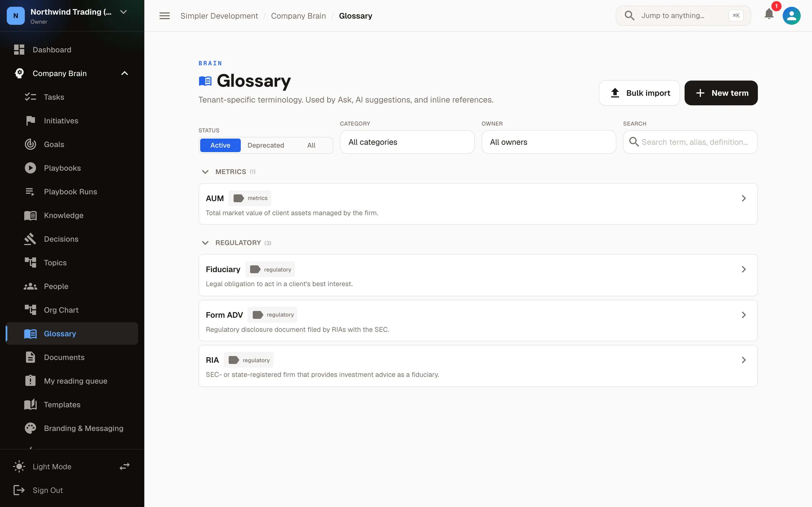Collapse the Regulatory section chevron

[x=205, y=243]
